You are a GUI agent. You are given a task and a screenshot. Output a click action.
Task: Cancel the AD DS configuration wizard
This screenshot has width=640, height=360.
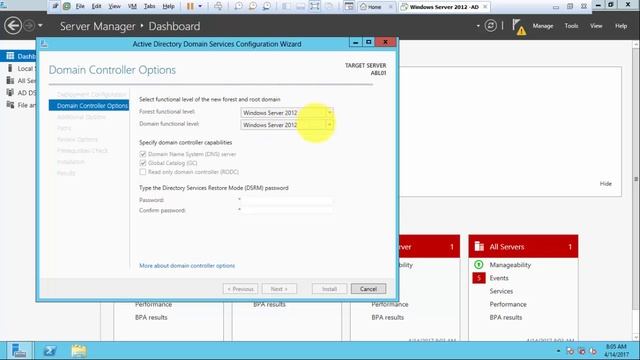tap(368, 289)
